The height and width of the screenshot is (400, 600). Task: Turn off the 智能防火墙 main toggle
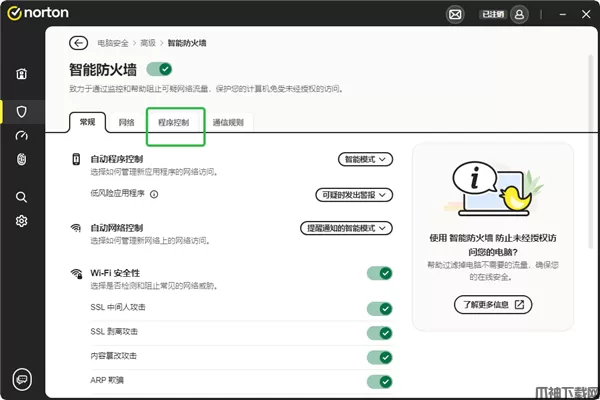160,69
